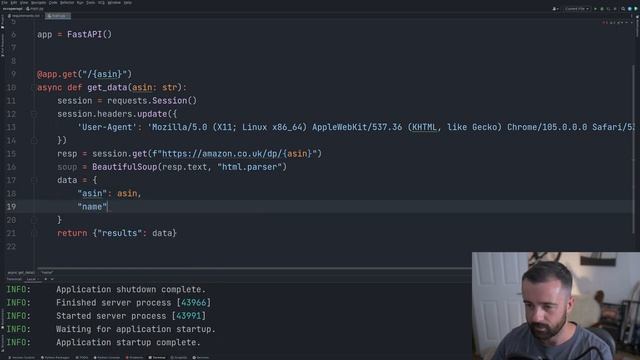Fold the data dictionary at line 17
Screen dimensions: 640x360
tap(34, 180)
